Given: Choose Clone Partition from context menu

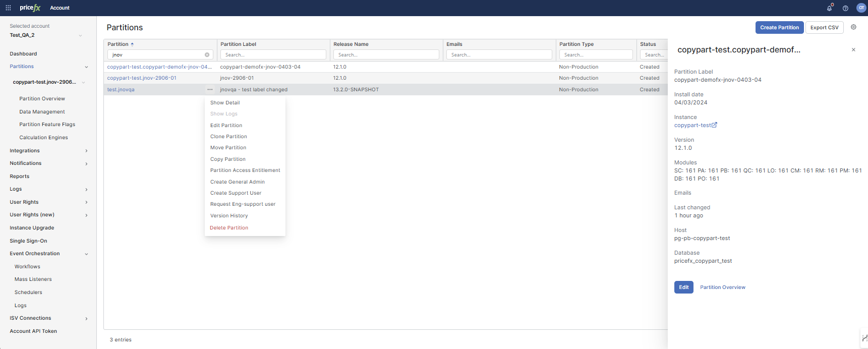Looking at the screenshot, I should (228, 137).
